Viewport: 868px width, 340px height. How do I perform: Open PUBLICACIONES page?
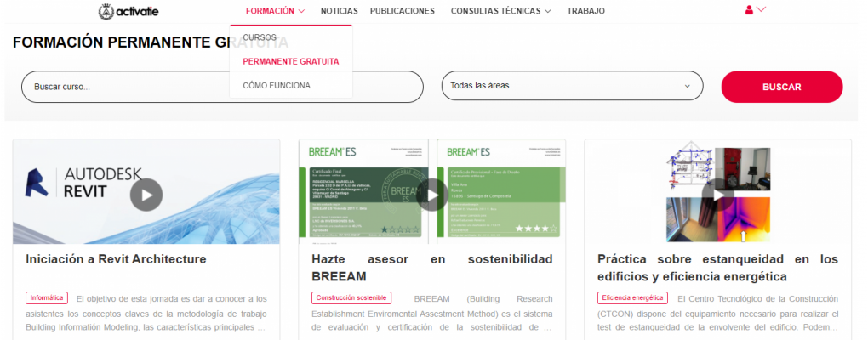pos(403,10)
